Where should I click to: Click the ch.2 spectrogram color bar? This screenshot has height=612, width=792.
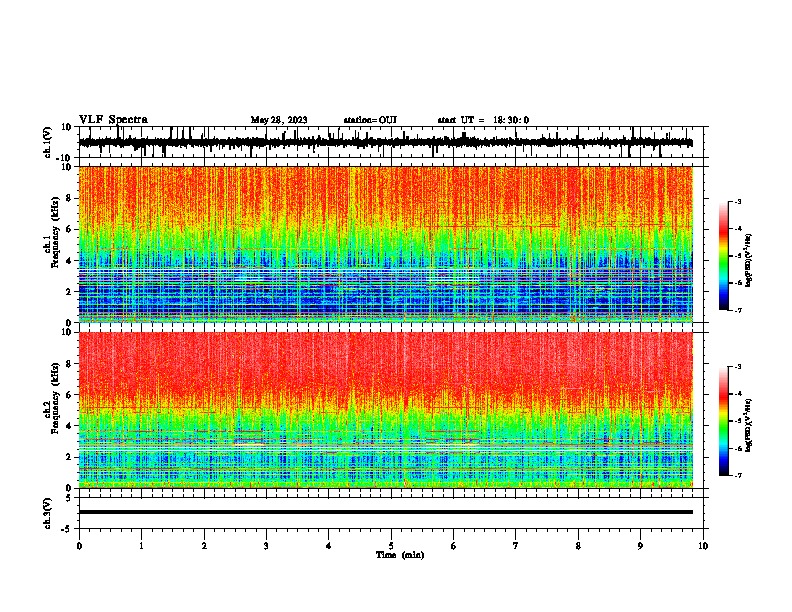[x=724, y=421]
